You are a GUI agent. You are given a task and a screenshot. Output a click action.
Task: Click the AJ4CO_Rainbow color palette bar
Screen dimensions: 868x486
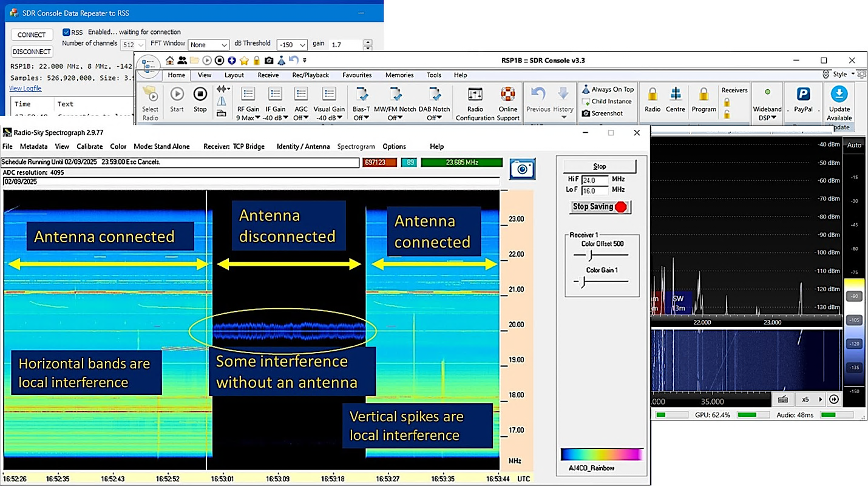(x=602, y=454)
